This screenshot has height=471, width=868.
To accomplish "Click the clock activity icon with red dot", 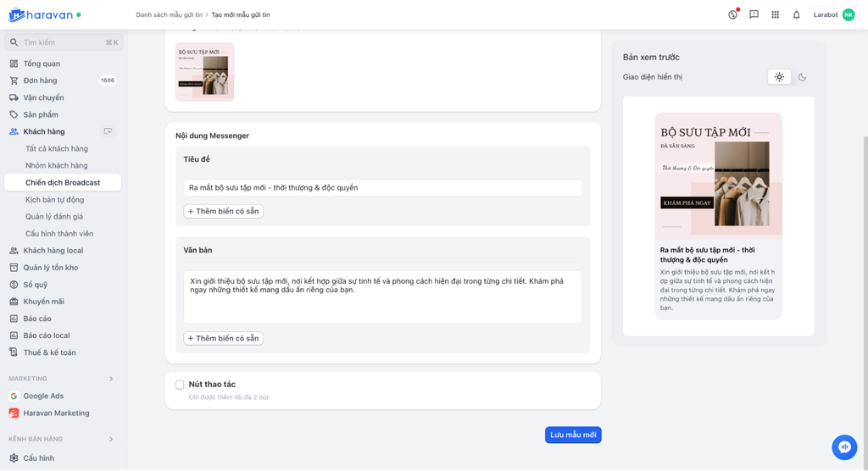I will click(x=733, y=14).
